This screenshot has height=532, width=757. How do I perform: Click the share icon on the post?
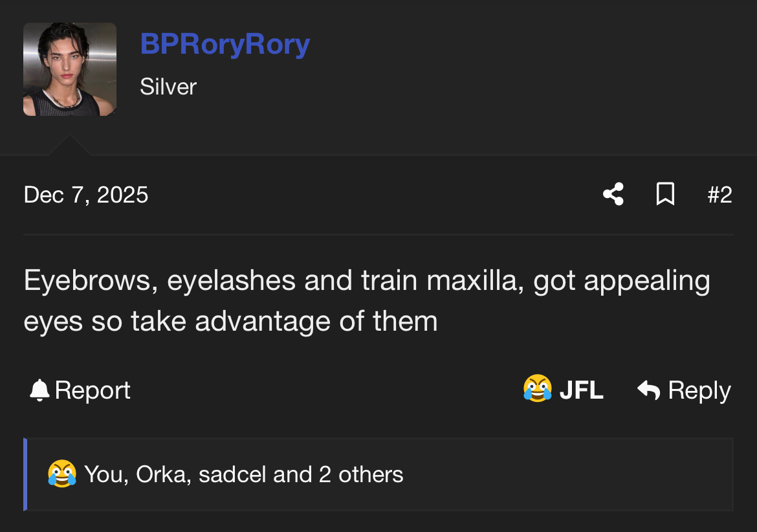pyautogui.click(x=613, y=194)
